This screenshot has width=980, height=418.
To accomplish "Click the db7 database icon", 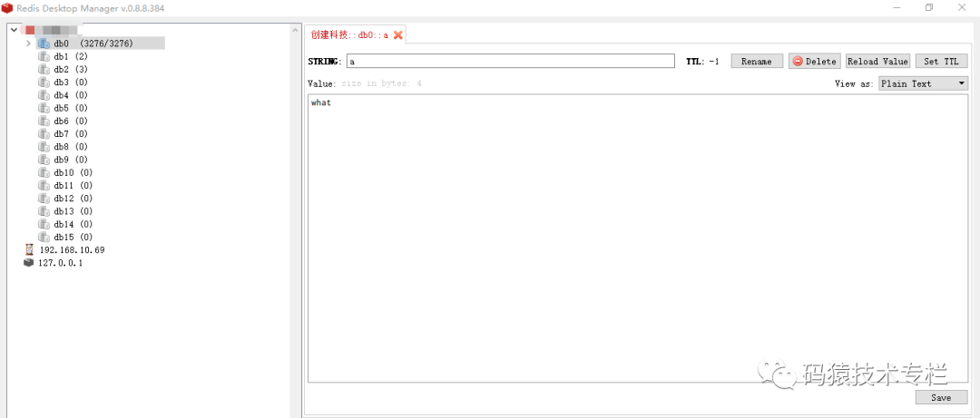I will [x=44, y=133].
